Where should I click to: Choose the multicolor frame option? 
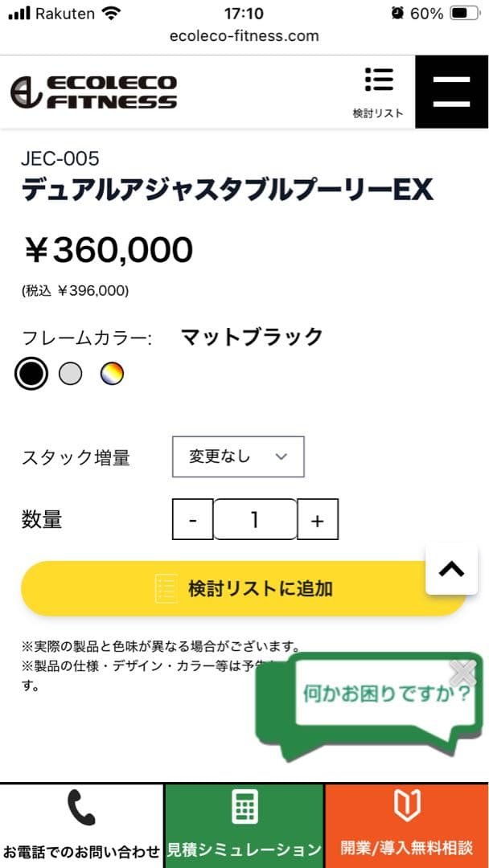(x=111, y=374)
